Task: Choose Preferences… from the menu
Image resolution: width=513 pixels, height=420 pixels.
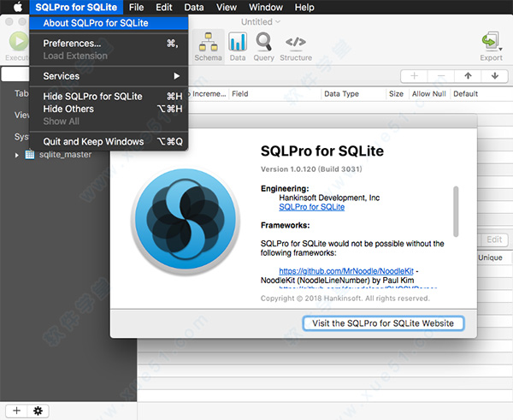Action: click(x=109, y=44)
